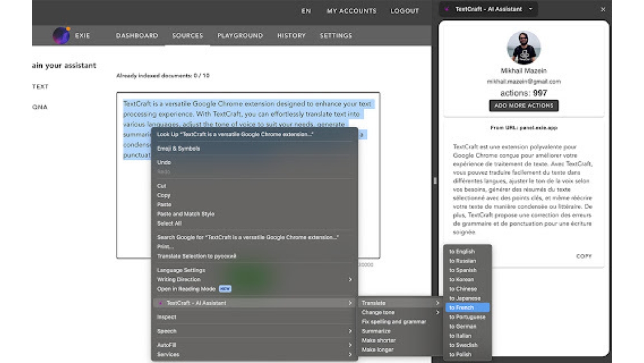Translate to English
644x363 pixels.
[468, 251]
